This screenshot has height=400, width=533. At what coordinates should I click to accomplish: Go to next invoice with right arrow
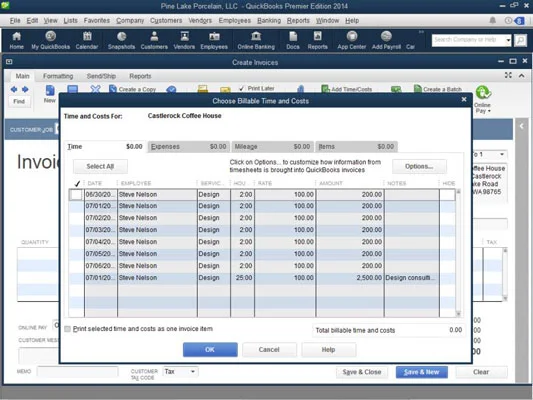(x=25, y=89)
